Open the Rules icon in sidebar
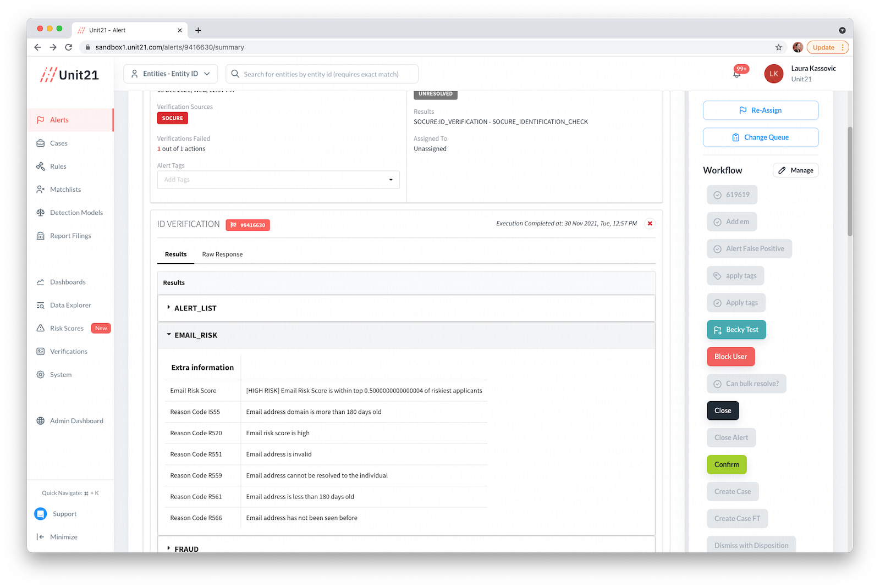The height and width of the screenshot is (588, 880). tap(41, 167)
